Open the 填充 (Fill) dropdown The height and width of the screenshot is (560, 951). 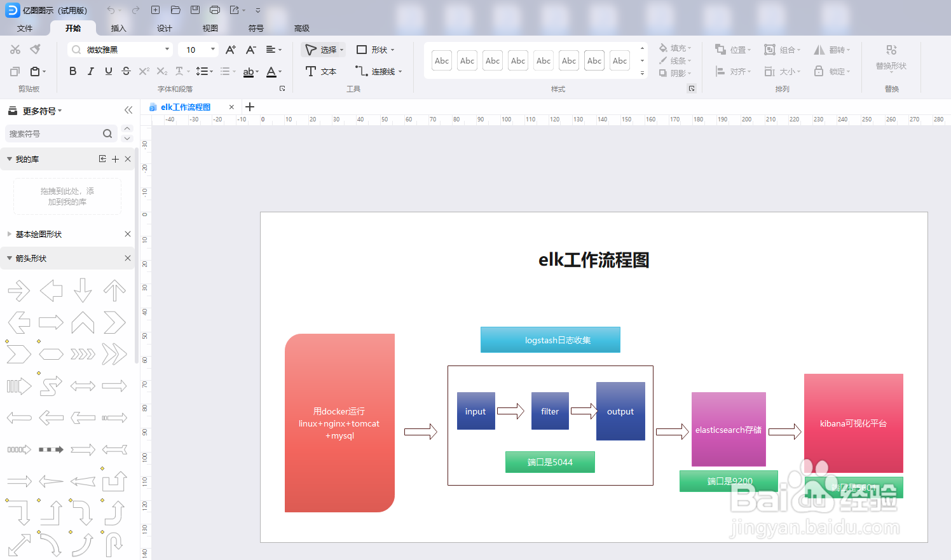(x=676, y=46)
